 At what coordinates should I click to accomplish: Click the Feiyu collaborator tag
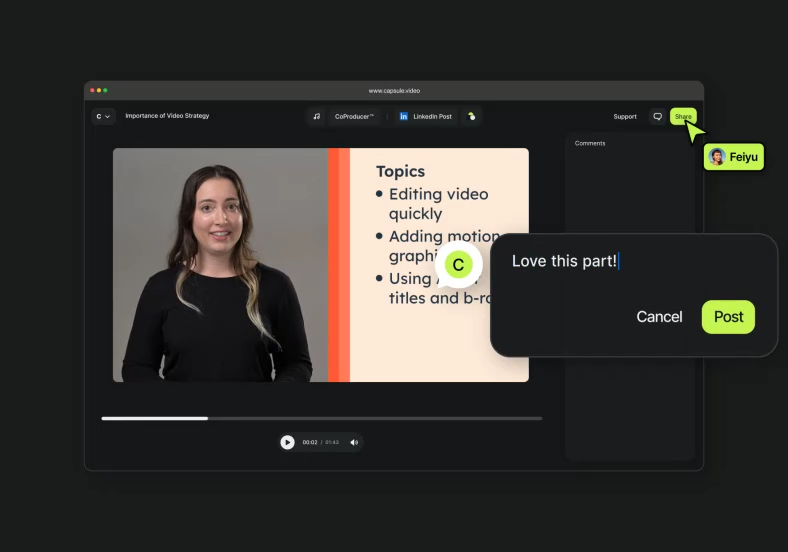click(734, 157)
